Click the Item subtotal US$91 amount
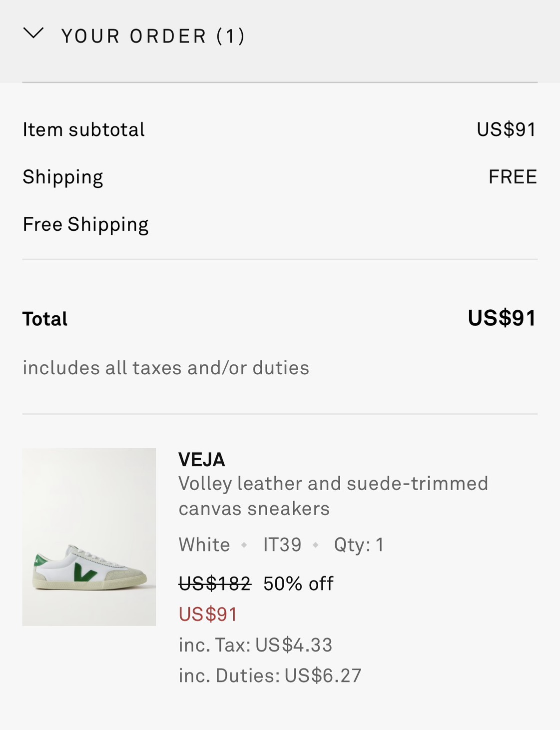 point(506,129)
